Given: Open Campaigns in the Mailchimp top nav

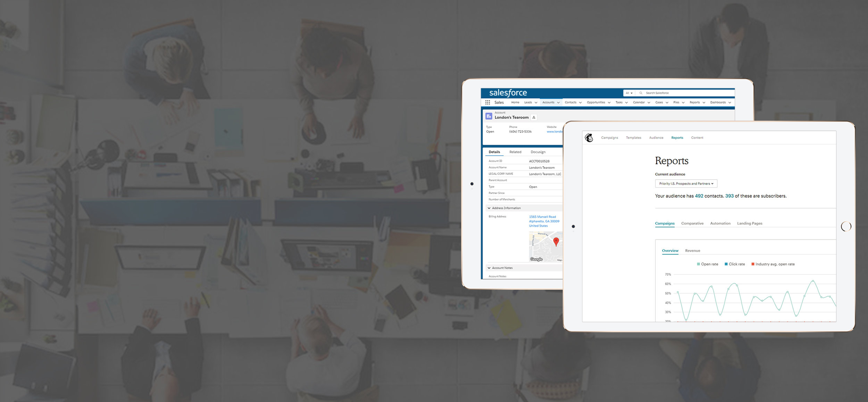Looking at the screenshot, I should pyautogui.click(x=609, y=138).
